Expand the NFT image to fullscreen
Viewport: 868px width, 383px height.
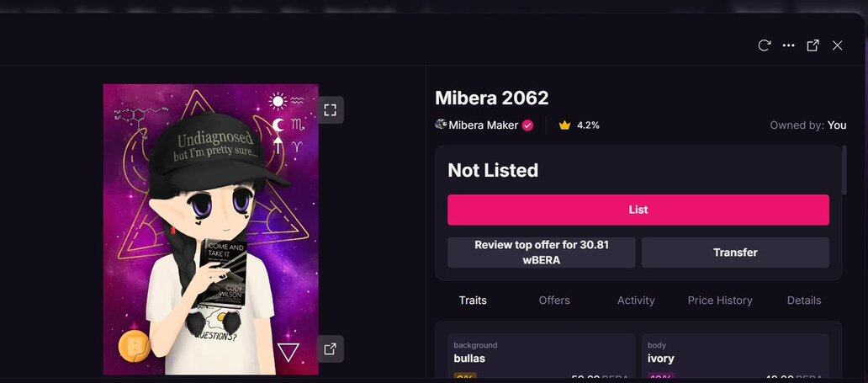[x=330, y=109]
